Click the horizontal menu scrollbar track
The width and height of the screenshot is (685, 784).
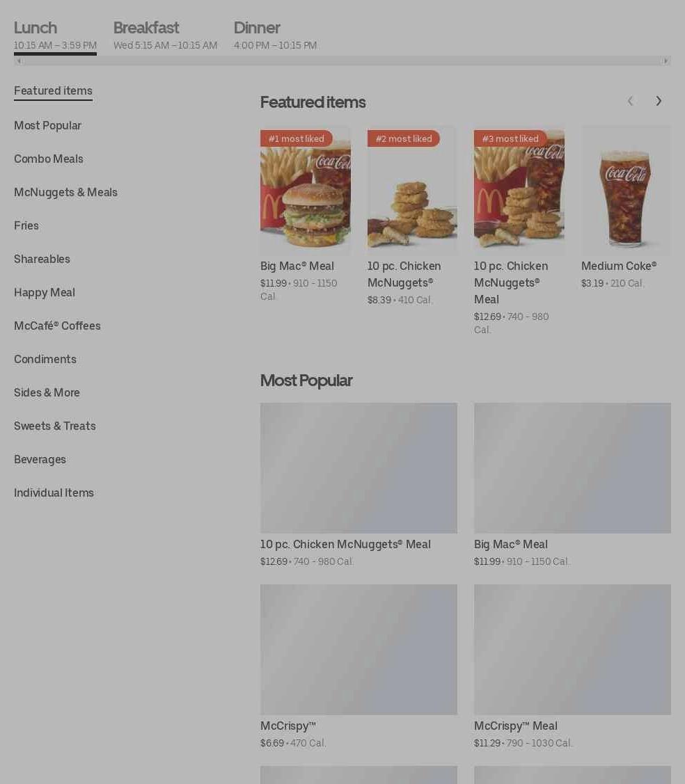coord(342,61)
